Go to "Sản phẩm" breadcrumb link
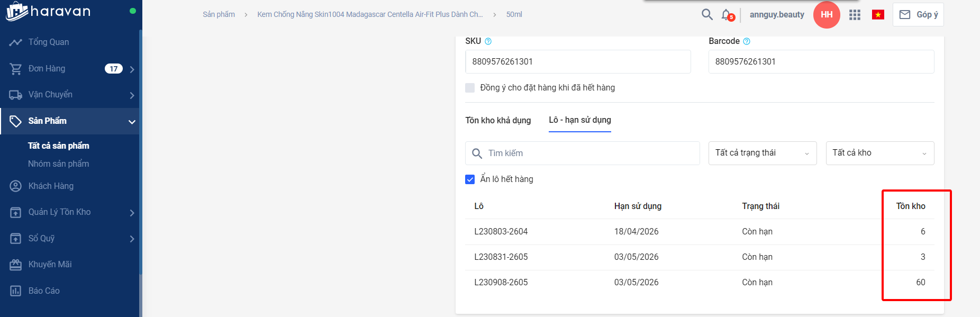 tap(219, 14)
